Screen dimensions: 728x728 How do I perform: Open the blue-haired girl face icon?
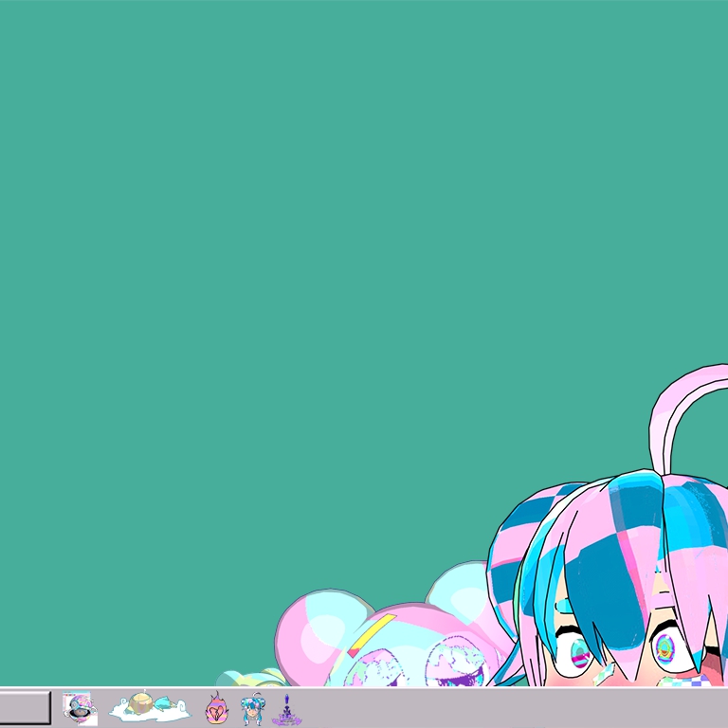point(252,709)
